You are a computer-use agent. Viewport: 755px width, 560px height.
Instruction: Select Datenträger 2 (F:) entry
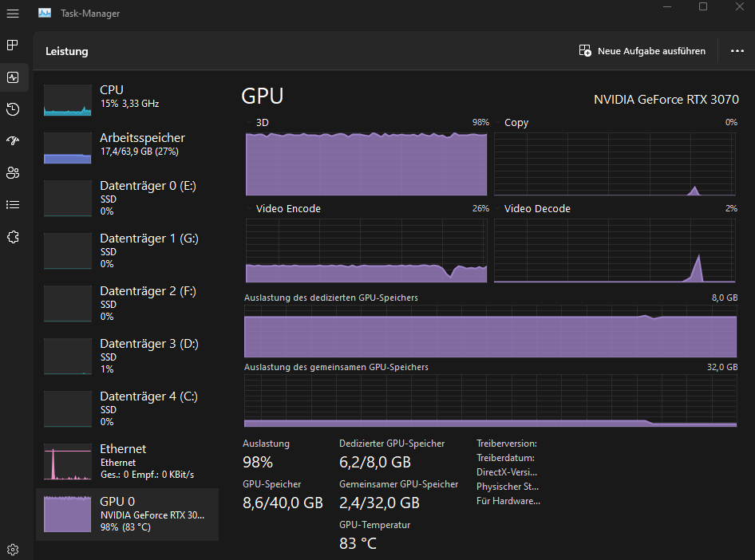(127, 303)
